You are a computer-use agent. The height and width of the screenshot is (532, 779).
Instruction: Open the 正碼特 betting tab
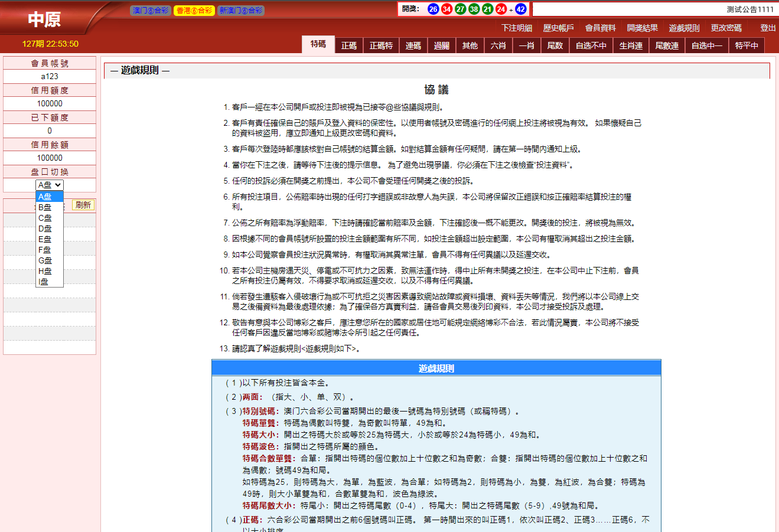(381, 45)
